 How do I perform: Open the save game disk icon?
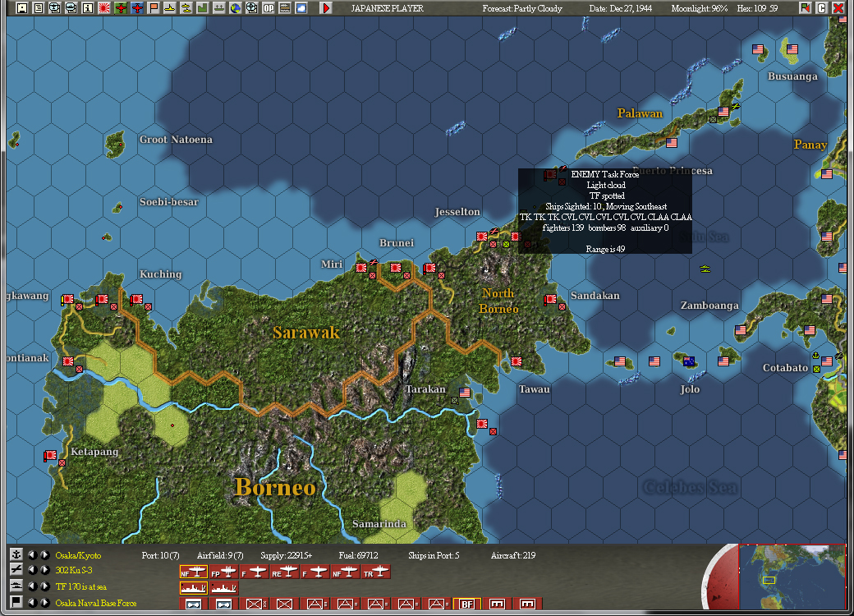pos(22,7)
